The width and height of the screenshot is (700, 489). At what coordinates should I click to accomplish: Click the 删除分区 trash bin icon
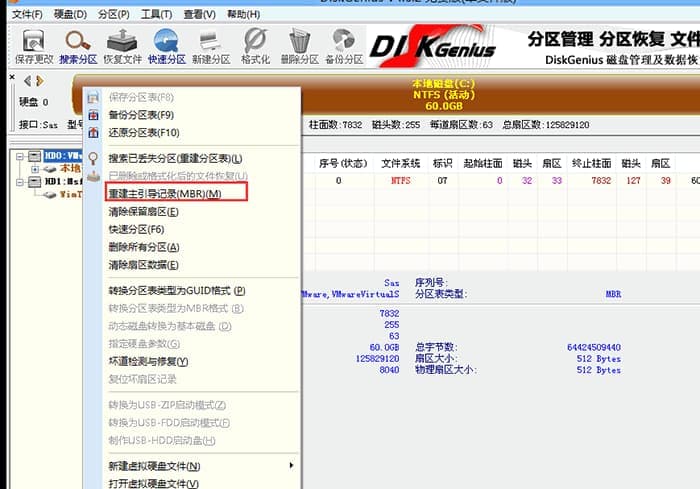click(299, 45)
